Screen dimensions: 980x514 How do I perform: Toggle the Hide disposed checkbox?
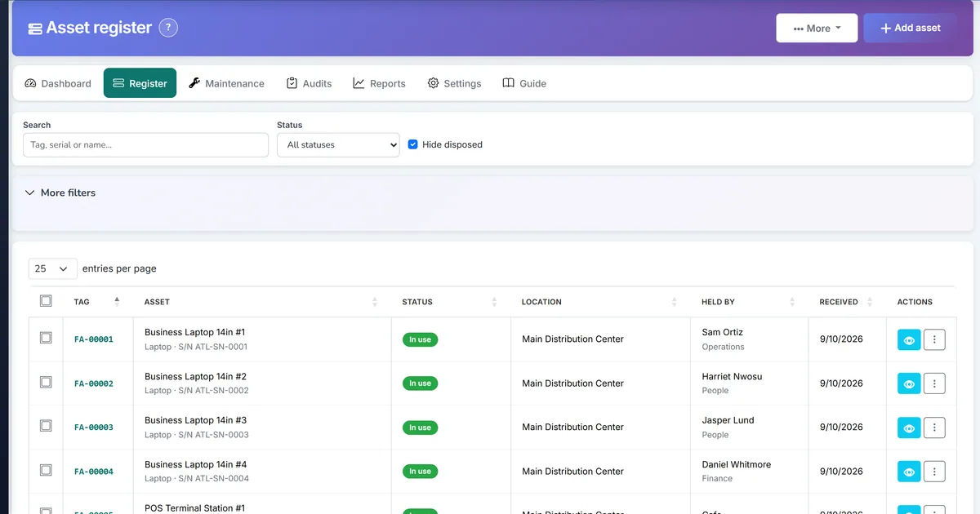pos(413,144)
